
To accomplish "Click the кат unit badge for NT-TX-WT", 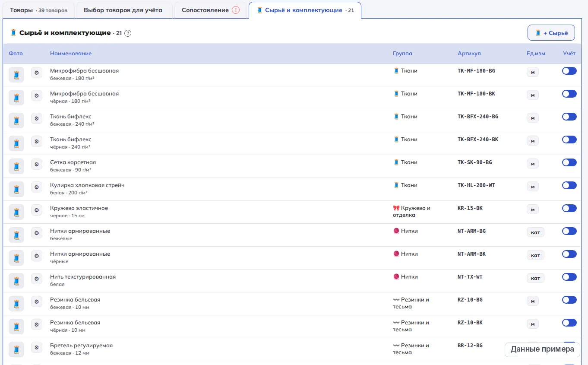I will tap(535, 279).
